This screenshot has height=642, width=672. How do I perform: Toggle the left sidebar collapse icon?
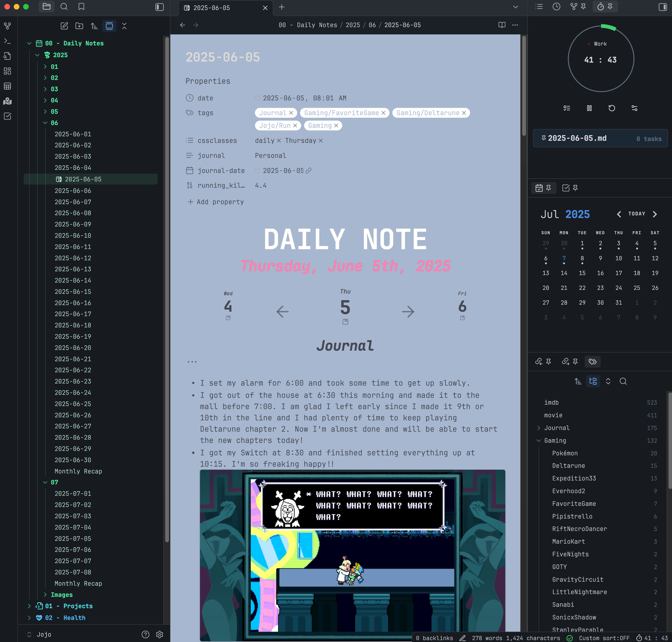pyautogui.click(x=160, y=7)
